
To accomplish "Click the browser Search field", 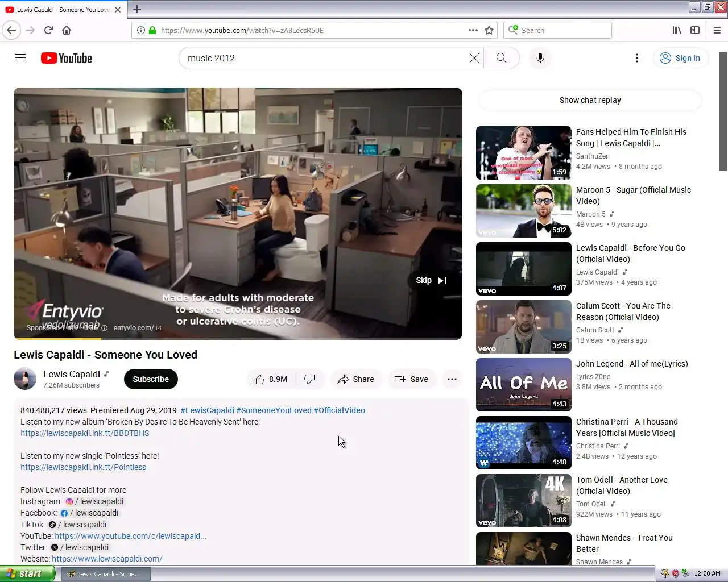I will [557, 30].
